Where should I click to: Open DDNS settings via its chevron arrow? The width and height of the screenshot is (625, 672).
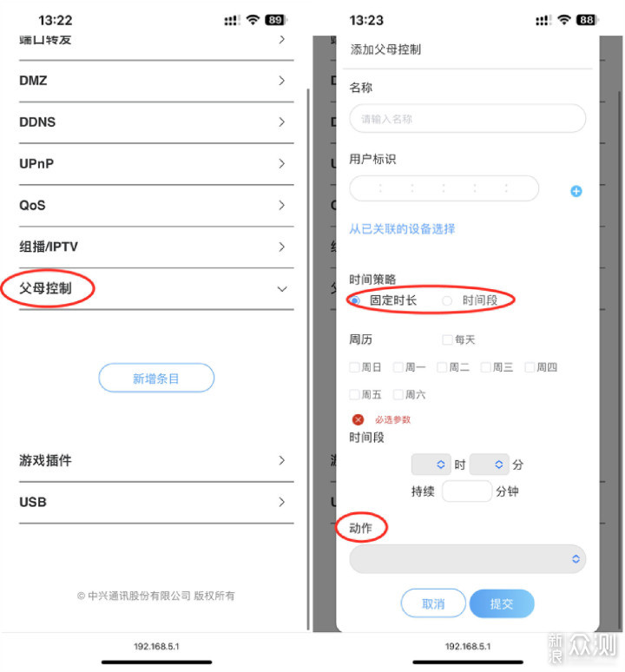click(x=281, y=122)
